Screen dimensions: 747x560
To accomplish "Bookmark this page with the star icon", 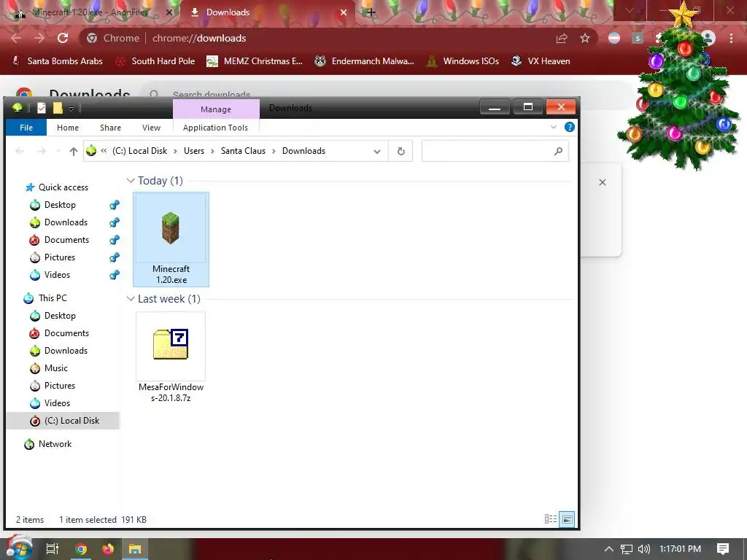I will [x=585, y=38].
